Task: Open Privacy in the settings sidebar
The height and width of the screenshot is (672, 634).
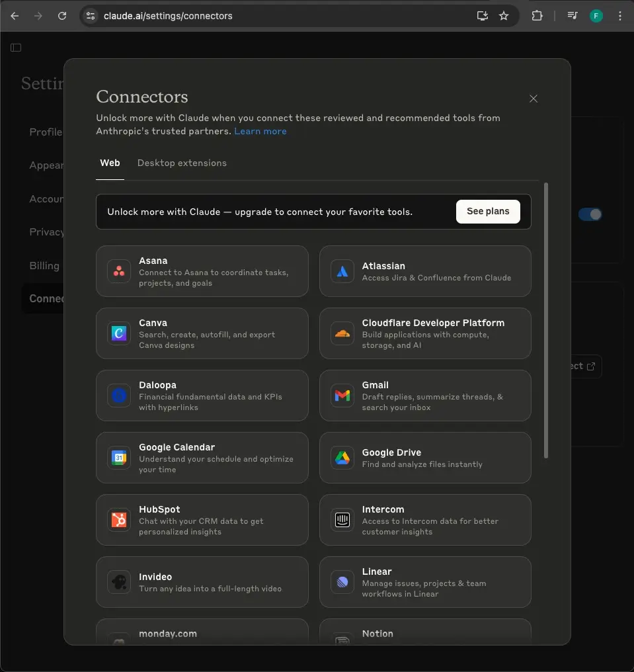Action: click(46, 232)
